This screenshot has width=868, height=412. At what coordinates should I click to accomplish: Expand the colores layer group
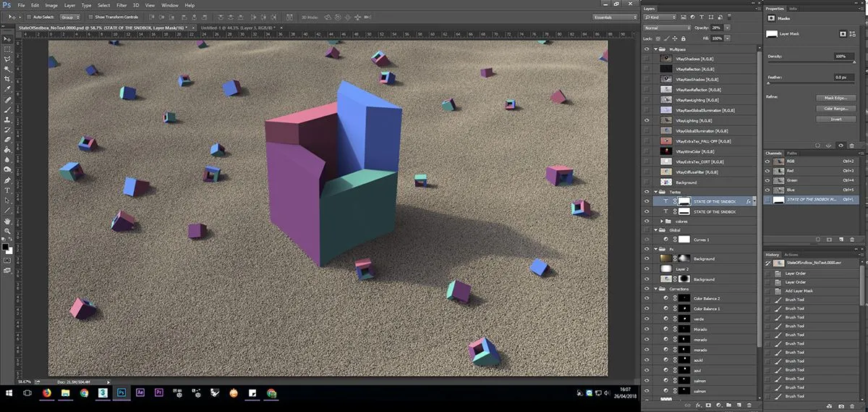point(662,221)
